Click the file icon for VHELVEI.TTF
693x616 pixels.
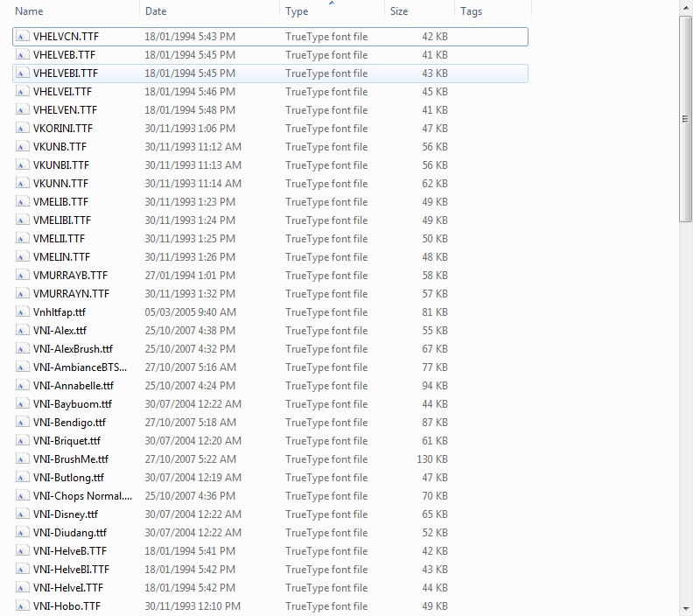point(21,92)
